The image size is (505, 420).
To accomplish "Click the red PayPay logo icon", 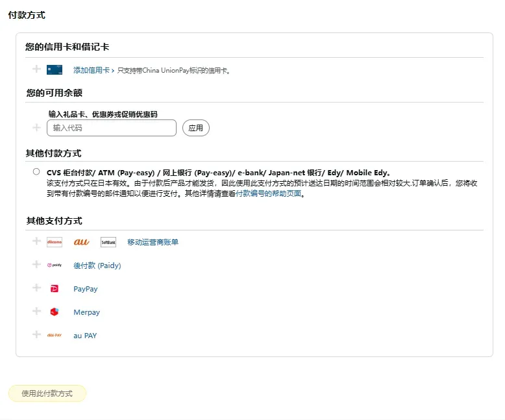I will tap(55, 289).
